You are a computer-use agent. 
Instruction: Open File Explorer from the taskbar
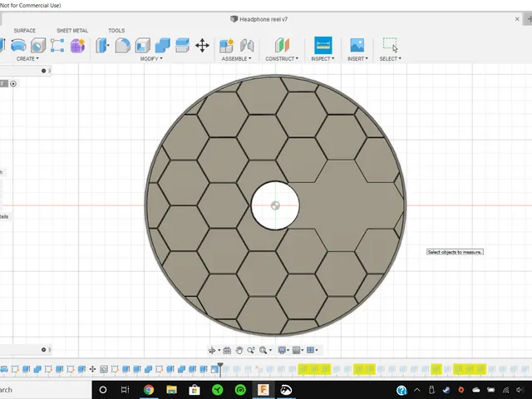click(x=171, y=390)
